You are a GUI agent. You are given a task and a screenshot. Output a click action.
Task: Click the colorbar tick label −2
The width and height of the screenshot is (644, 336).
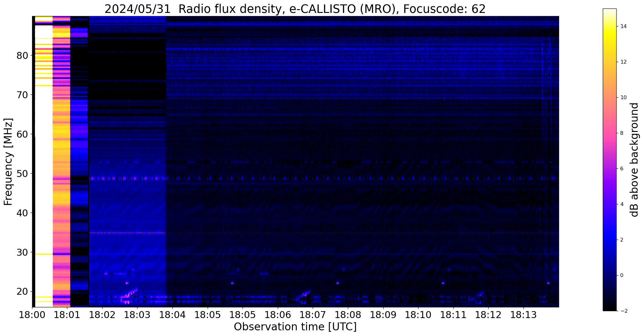tap(623, 311)
